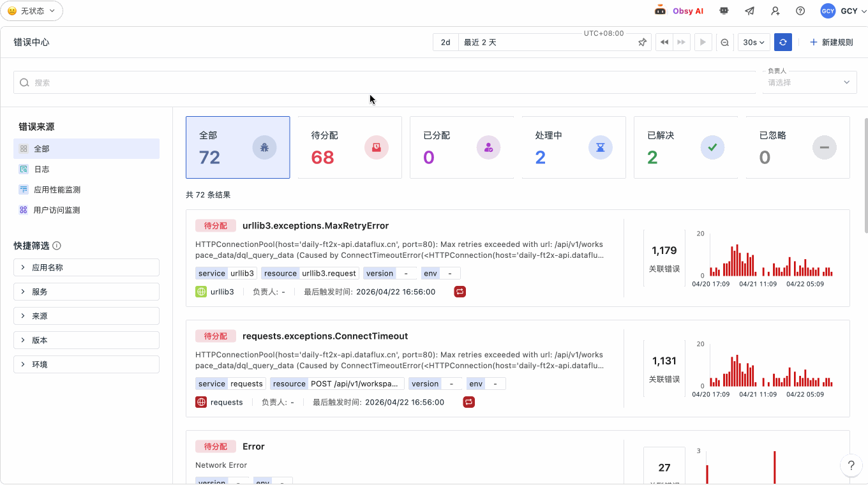Click the fast-forward time range button
Screen dimensions: 868x485
(x=682, y=42)
